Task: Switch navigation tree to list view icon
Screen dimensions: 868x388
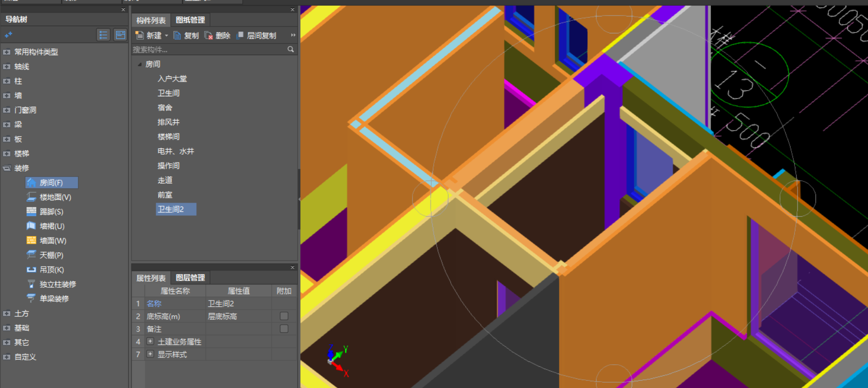Action: pyautogui.click(x=103, y=35)
